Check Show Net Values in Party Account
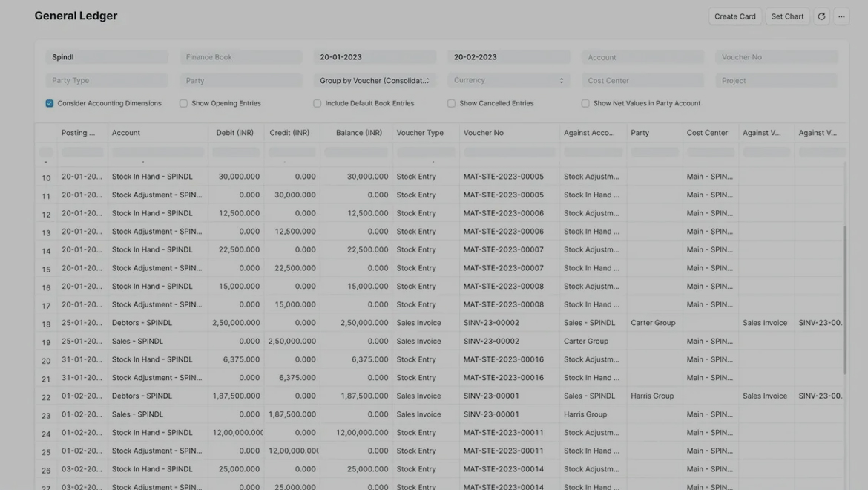Screen dimensions: 868x490 coord(585,104)
